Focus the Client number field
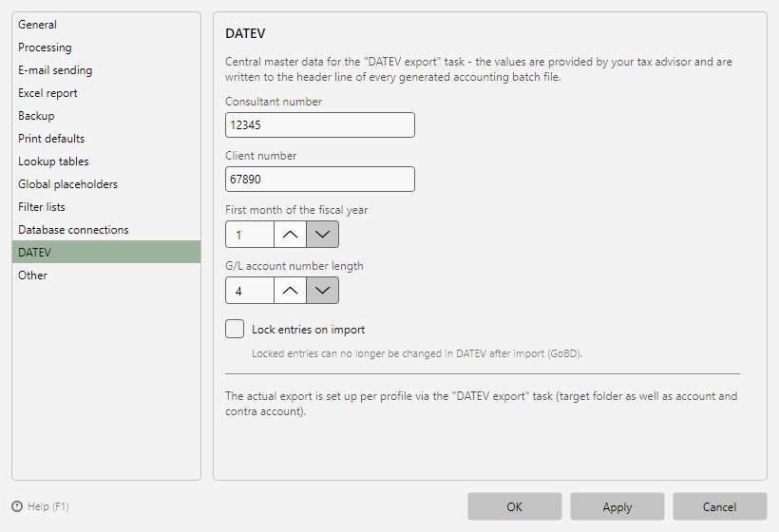Screen dimensions: 779x532 (320, 179)
